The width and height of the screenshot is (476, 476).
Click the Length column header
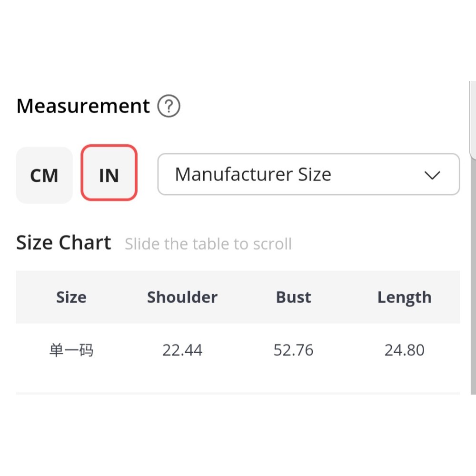point(404,297)
